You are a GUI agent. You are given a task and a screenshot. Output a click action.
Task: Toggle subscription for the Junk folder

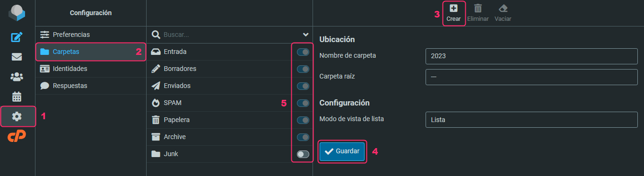tap(303, 154)
